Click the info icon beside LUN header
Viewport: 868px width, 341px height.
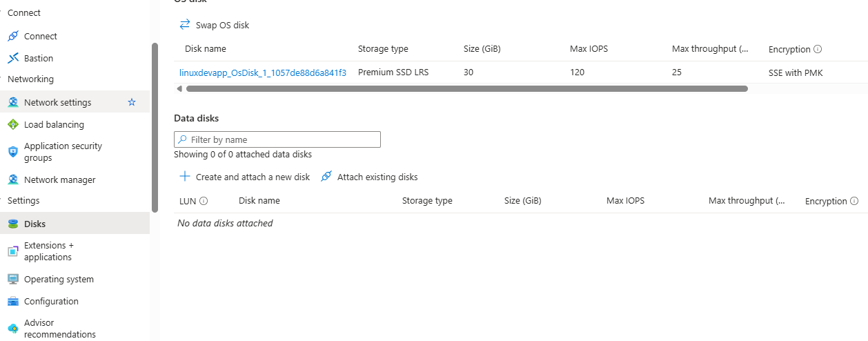click(204, 201)
